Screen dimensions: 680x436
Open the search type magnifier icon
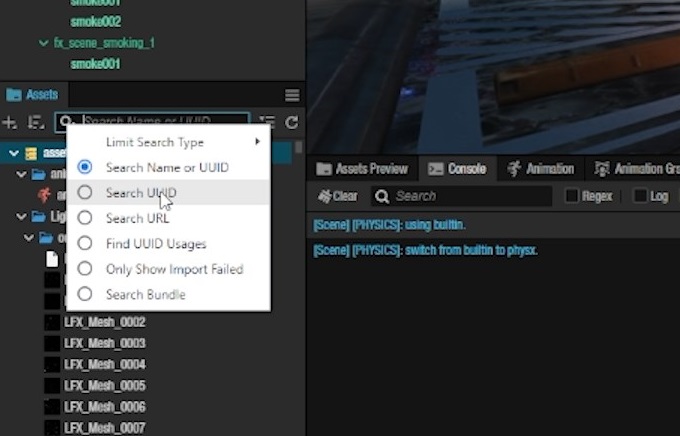(66, 122)
